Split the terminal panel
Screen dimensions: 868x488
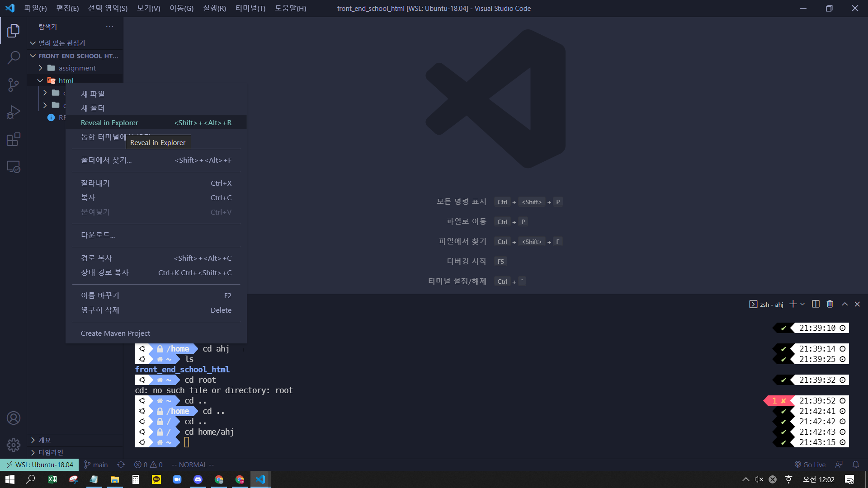(816, 304)
